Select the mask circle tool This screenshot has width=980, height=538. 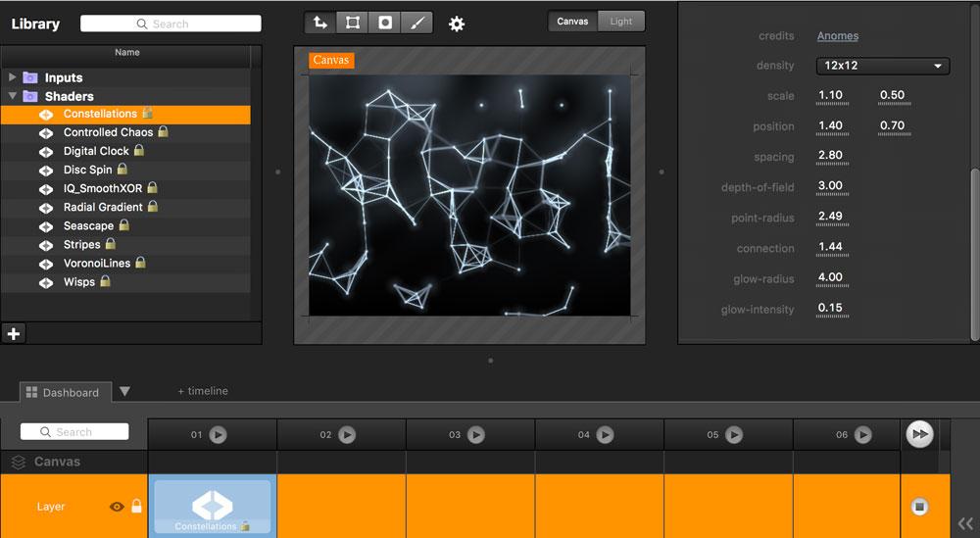coord(385,23)
